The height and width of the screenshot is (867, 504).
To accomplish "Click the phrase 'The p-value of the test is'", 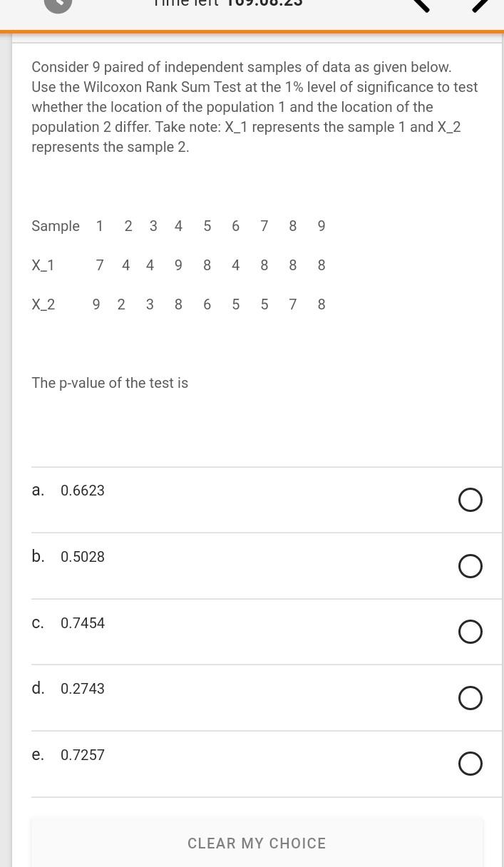I will (110, 383).
